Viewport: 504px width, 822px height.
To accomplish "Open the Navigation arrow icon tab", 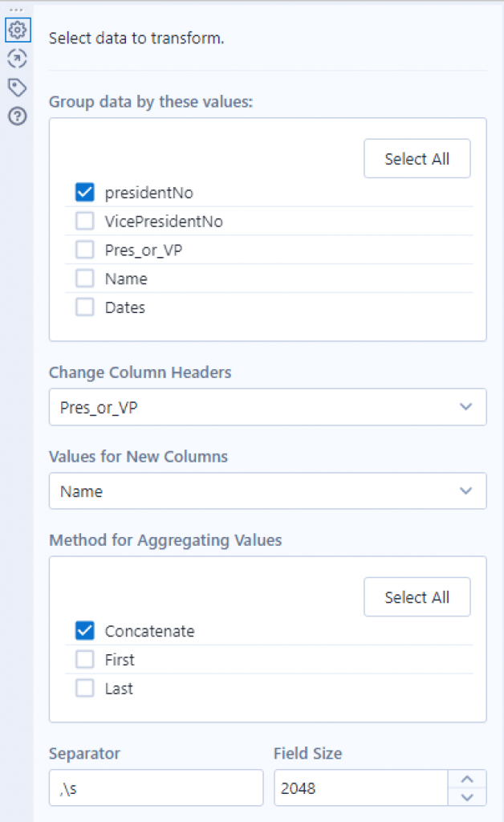I will pyautogui.click(x=17, y=58).
